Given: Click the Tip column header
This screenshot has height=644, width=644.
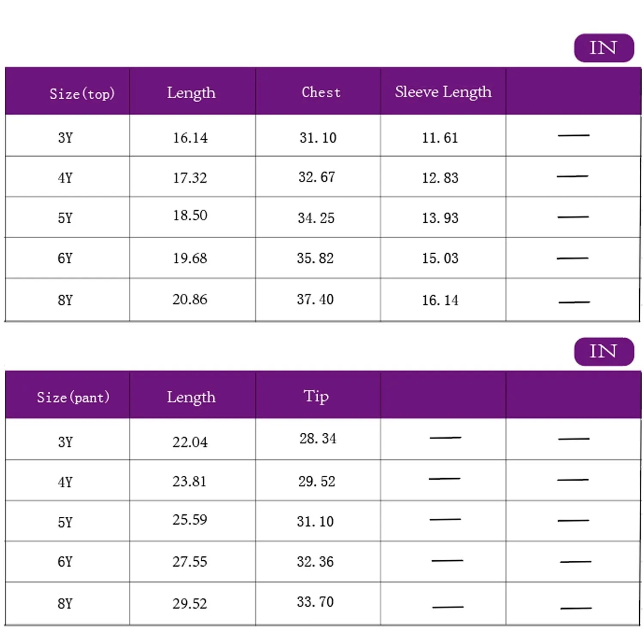Looking at the screenshot, I should pyautogui.click(x=316, y=396).
